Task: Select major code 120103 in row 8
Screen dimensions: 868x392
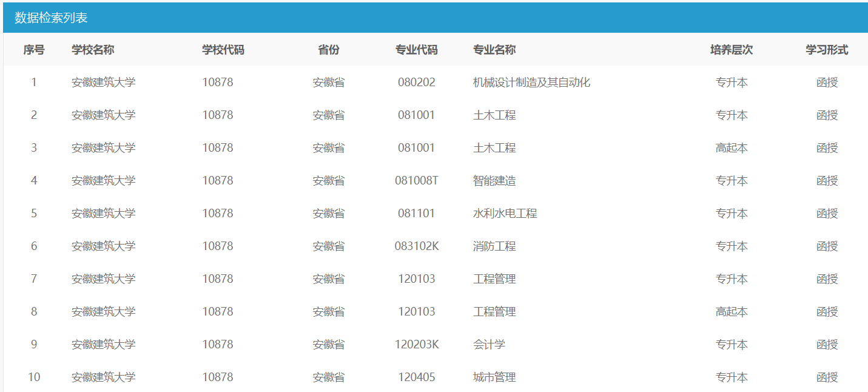Action: click(417, 311)
